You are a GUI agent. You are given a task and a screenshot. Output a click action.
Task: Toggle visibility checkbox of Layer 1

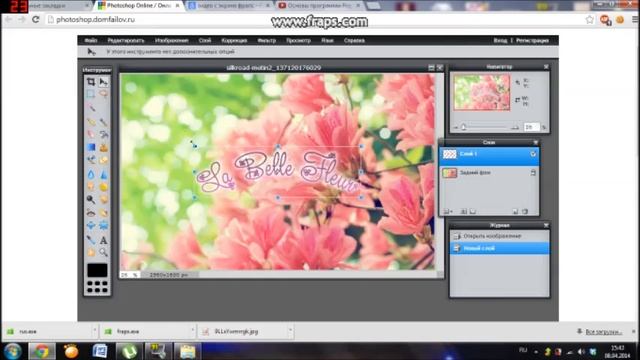533,154
